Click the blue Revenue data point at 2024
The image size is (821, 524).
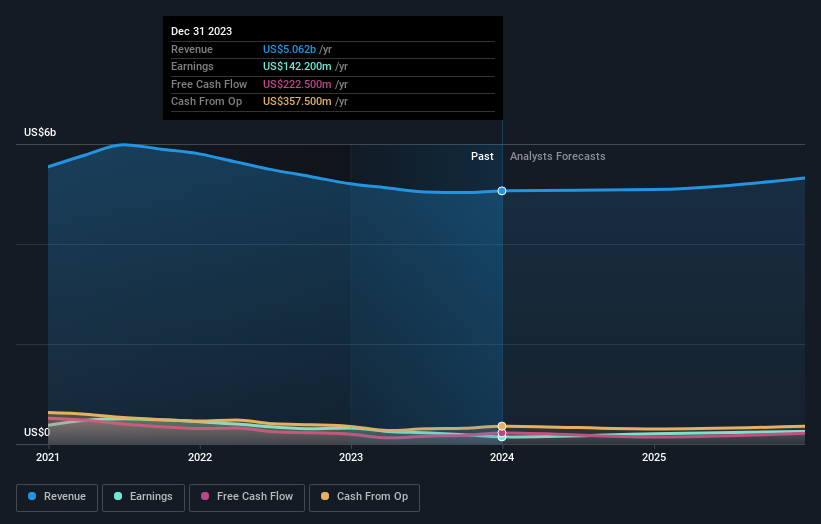[502, 191]
